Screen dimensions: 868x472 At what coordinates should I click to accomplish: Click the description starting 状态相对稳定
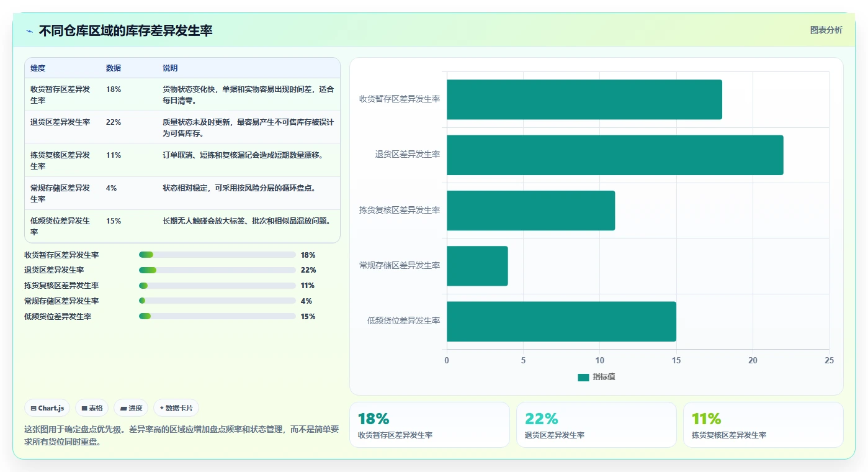pyautogui.click(x=239, y=188)
